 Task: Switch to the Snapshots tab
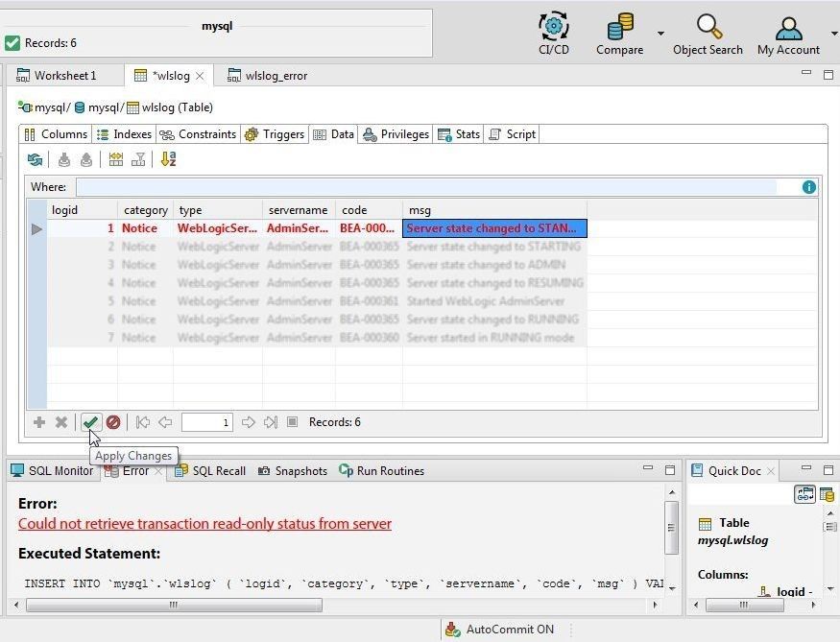[293, 471]
